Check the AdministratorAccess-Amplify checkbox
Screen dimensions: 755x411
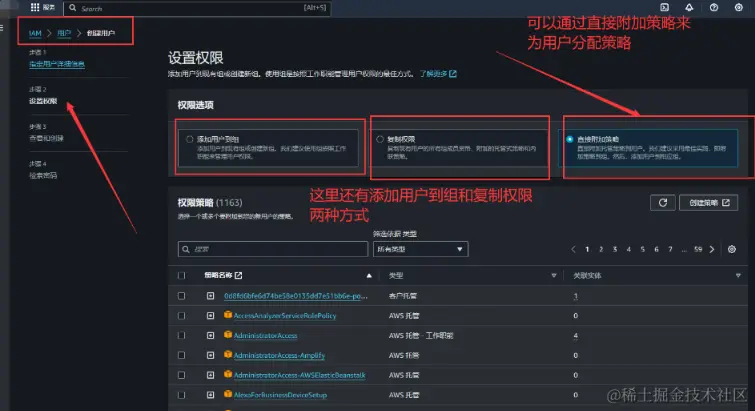click(x=182, y=355)
